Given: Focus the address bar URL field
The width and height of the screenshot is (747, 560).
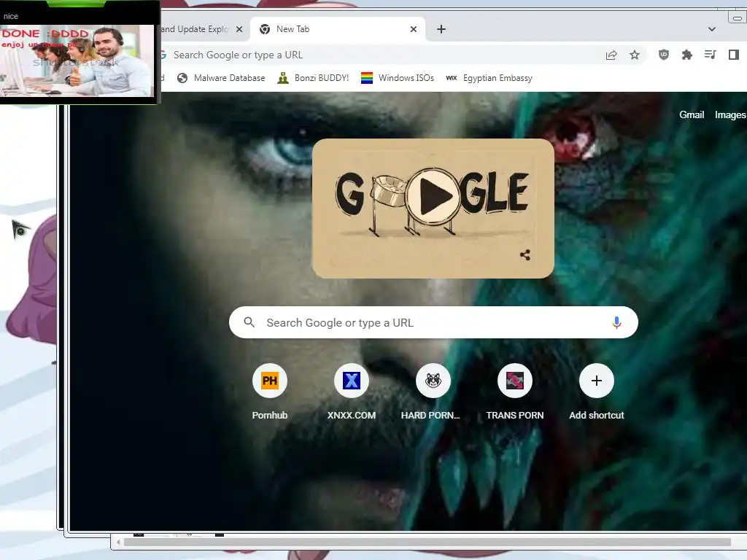Looking at the screenshot, I should coord(381,55).
